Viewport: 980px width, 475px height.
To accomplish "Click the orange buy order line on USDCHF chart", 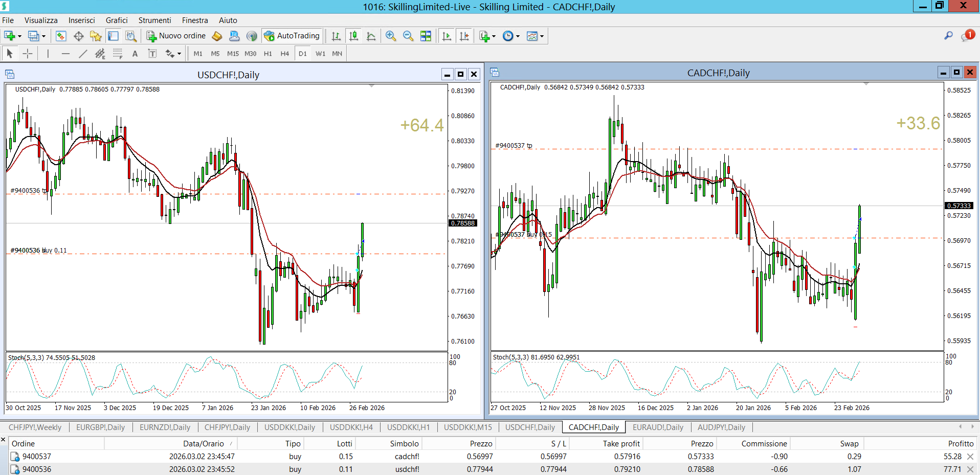I will point(205,254).
